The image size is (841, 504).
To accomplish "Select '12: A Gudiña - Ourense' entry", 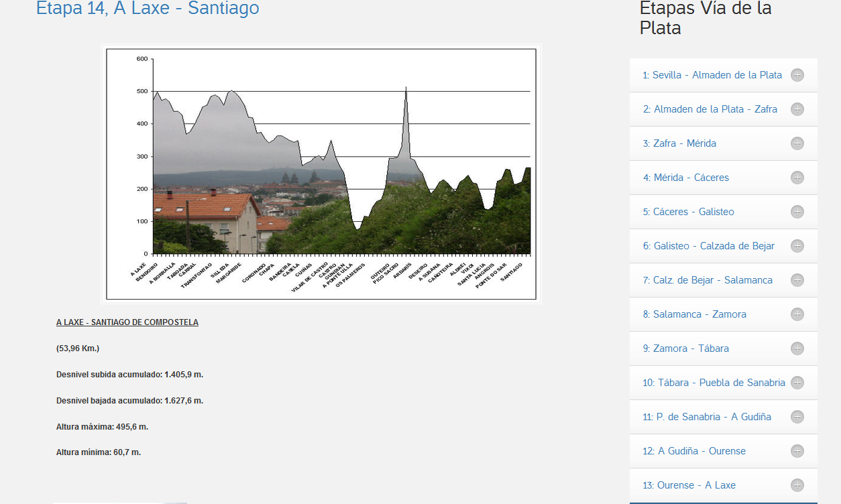I will [694, 451].
